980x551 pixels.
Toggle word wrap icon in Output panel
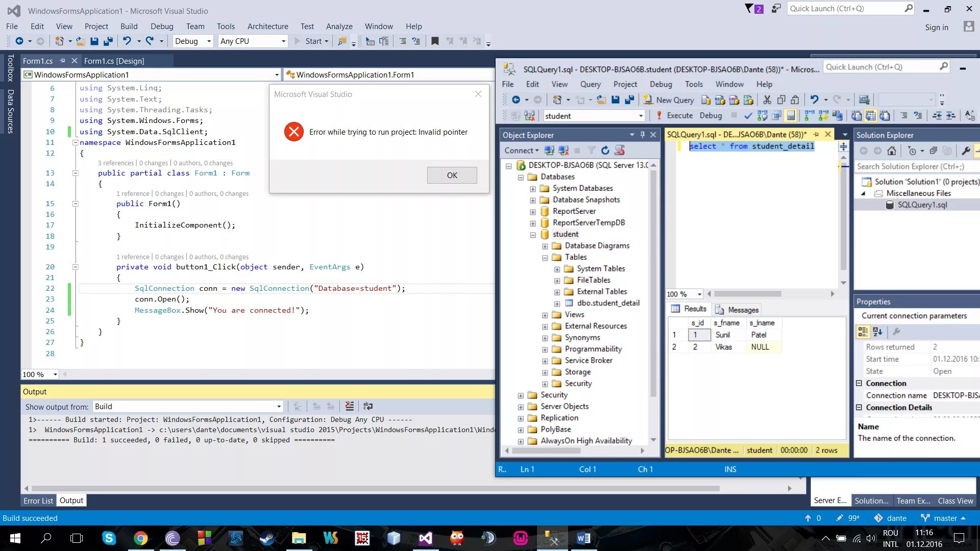tap(367, 406)
